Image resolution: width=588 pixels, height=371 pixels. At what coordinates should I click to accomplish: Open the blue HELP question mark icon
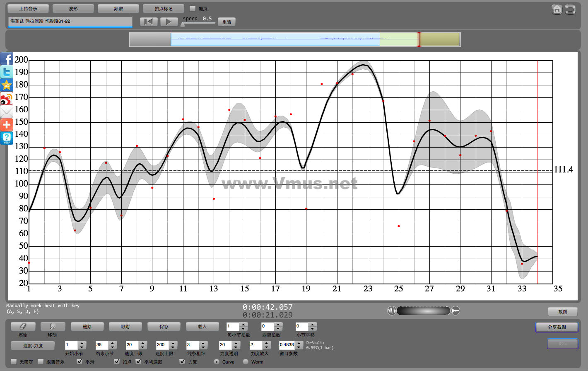(x=7, y=138)
